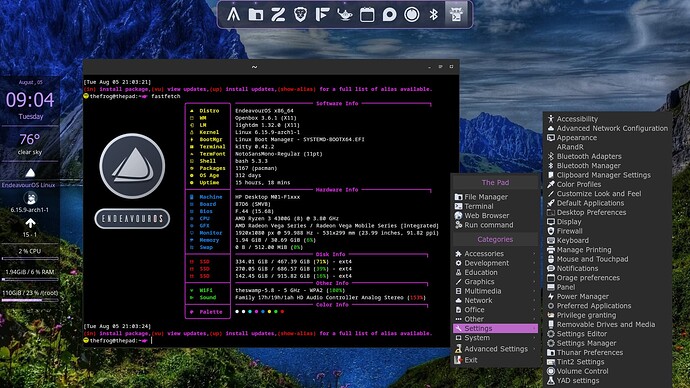Viewport: 690px width, 388px height.
Task: Open Panel settings entry
Action: pyautogui.click(x=607, y=287)
